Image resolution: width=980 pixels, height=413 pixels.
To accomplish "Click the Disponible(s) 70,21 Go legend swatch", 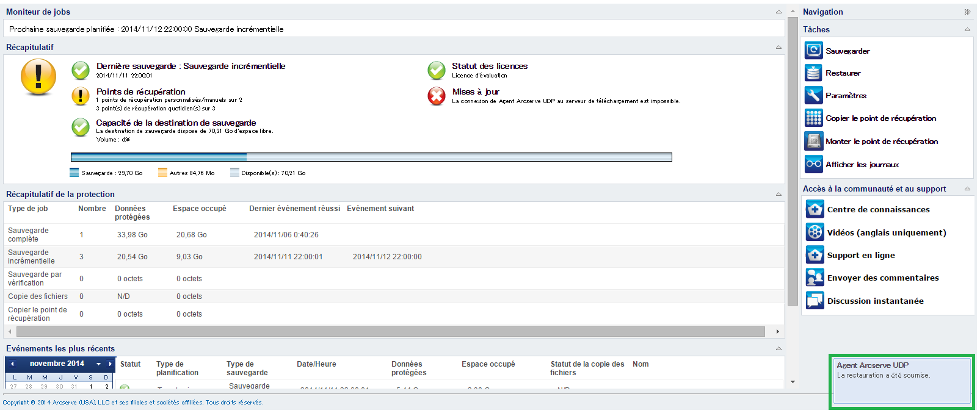I will [x=234, y=173].
